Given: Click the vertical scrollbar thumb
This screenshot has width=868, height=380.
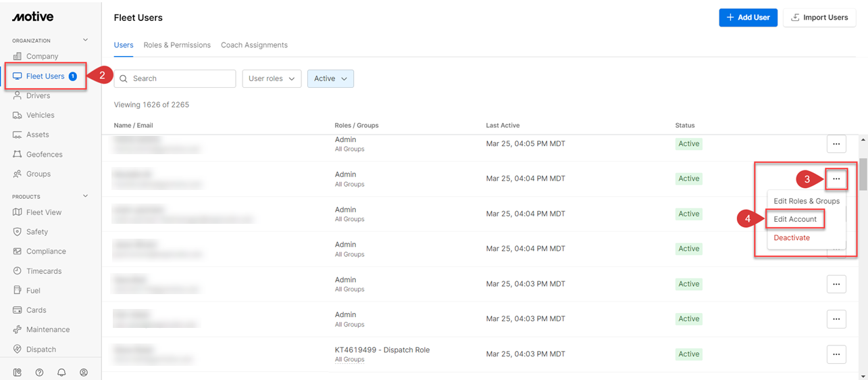Looking at the screenshot, I should (x=863, y=175).
